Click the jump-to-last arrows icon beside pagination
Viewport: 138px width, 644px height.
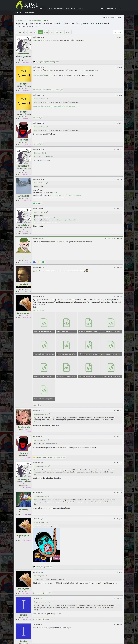[121, 32]
